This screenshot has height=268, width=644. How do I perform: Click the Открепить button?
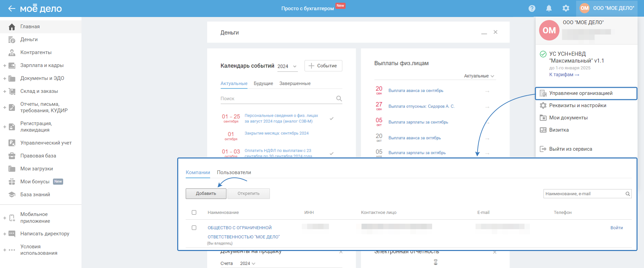249,194
